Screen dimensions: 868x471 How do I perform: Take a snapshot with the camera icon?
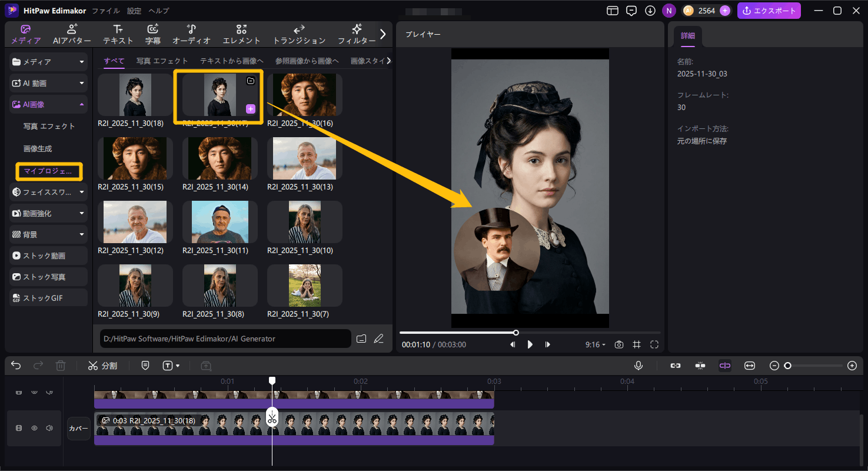(x=618, y=344)
